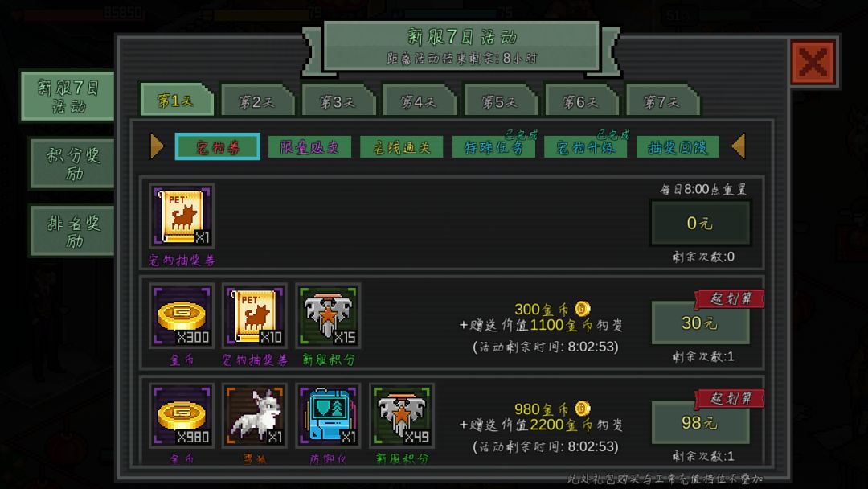Click the 宠物抽奖券 X10 ticket icon
Screen dimensions: 868x489
[x=256, y=315]
